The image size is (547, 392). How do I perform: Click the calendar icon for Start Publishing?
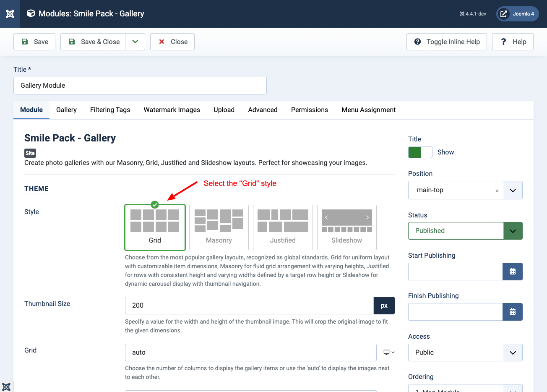(x=513, y=272)
